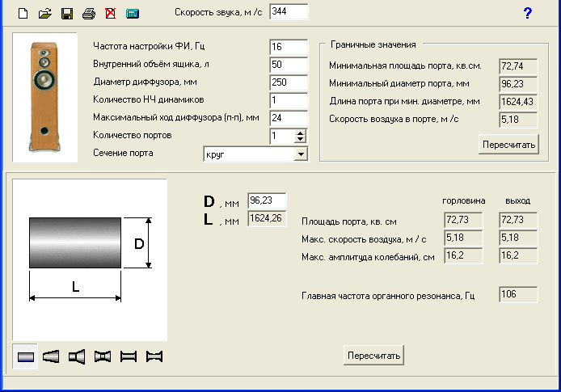Click the minimal port diameter value 96,23

point(518,84)
